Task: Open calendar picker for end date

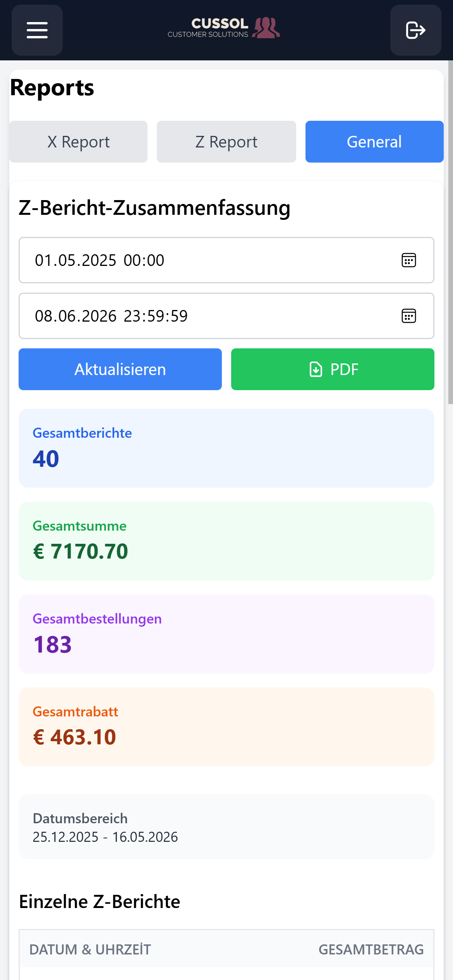Action: tap(409, 316)
